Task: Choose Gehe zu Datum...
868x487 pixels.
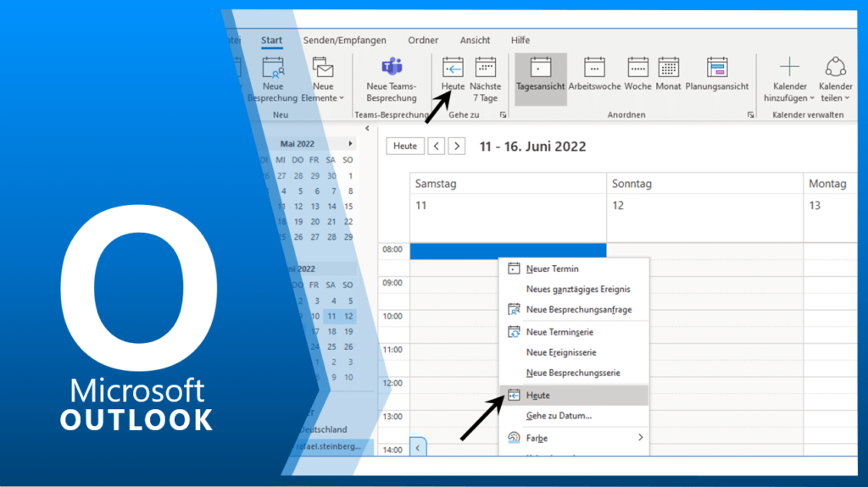Action: click(x=574, y=416)
